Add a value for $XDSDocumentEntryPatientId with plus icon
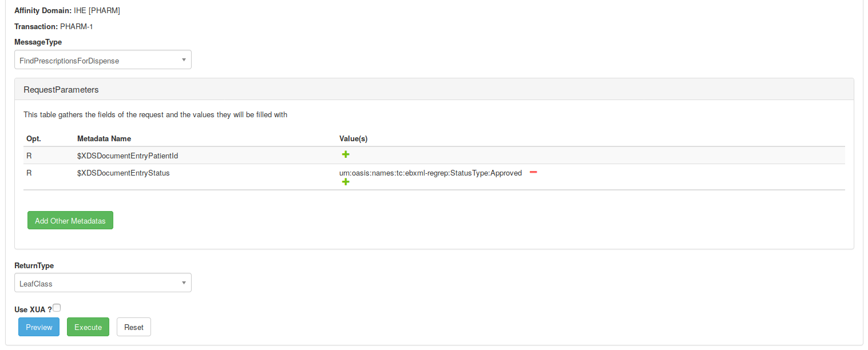 pos(346,154)
